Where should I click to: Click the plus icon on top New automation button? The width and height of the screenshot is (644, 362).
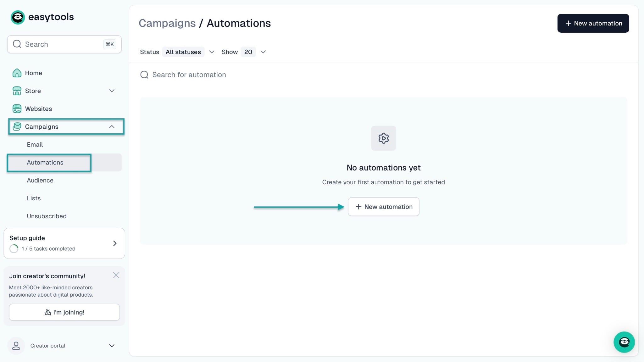568,23
